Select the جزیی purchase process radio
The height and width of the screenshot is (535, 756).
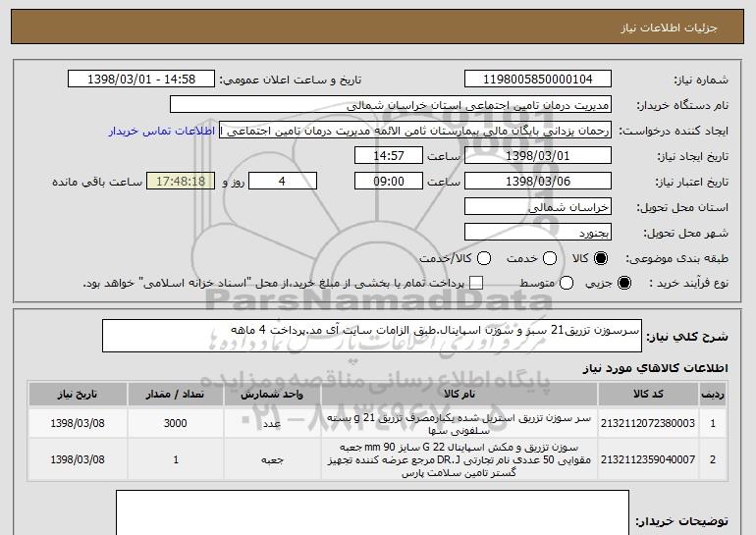pyautogui.click(x=623, y=284)
